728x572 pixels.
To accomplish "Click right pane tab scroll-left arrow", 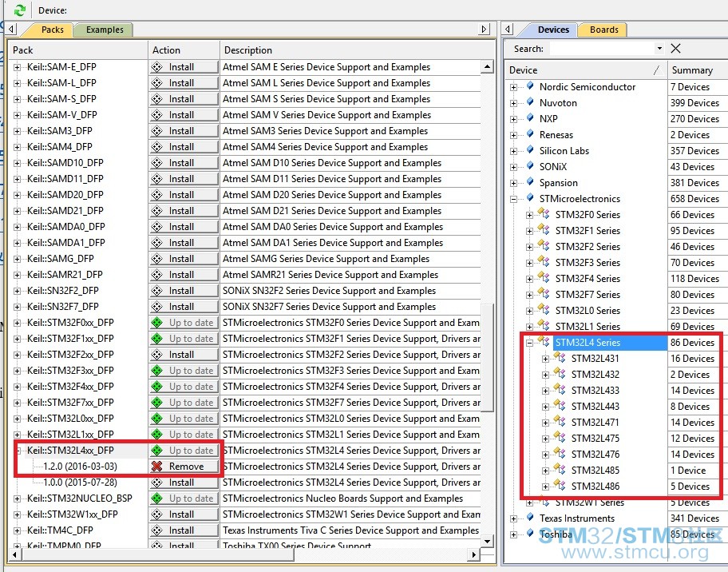I will [508, 30].
